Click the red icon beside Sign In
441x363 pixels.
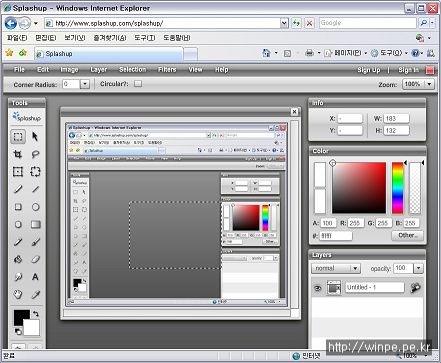click(430, 70)
